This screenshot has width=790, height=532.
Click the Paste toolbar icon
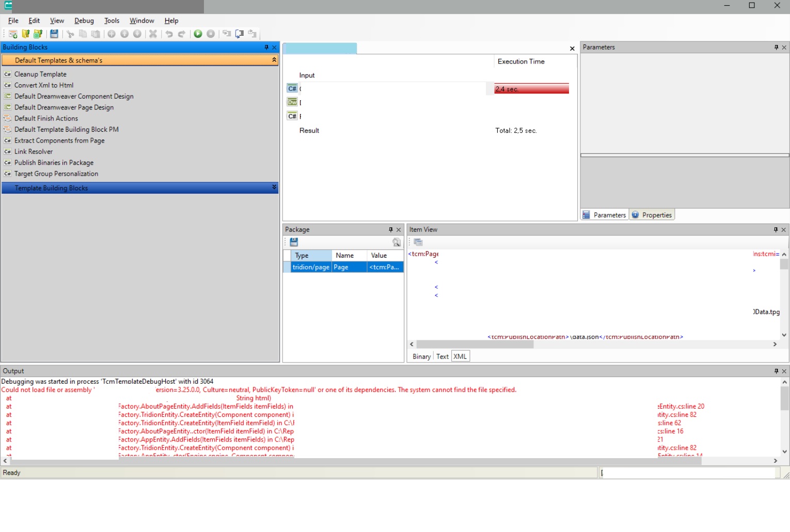click(96, 34)
